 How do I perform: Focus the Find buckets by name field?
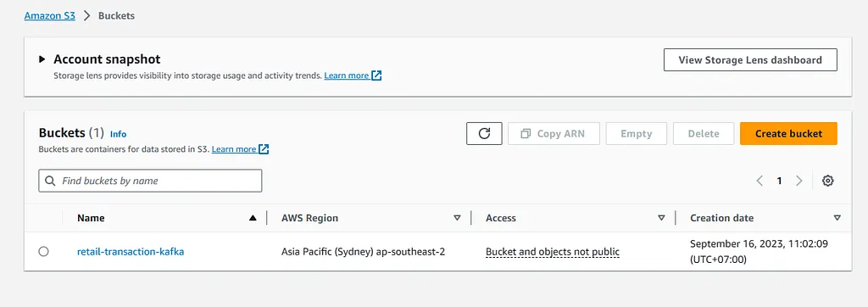coord(150,181)
